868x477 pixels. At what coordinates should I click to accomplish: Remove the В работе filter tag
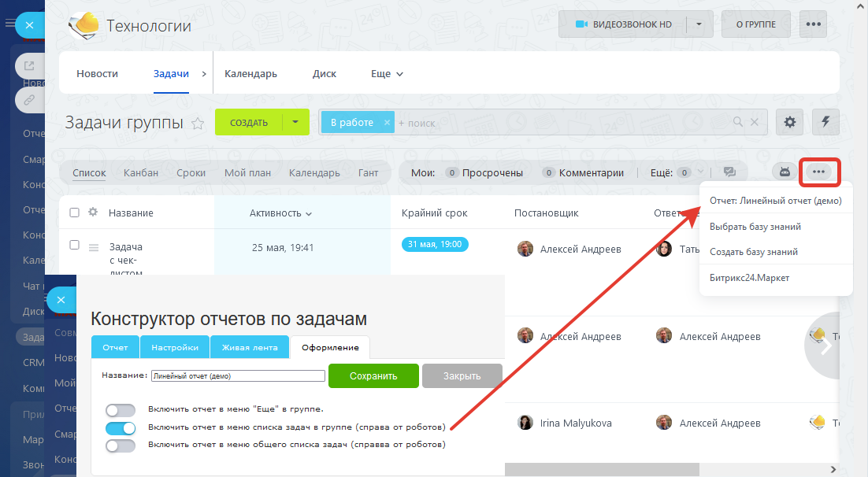pos(387,122)
